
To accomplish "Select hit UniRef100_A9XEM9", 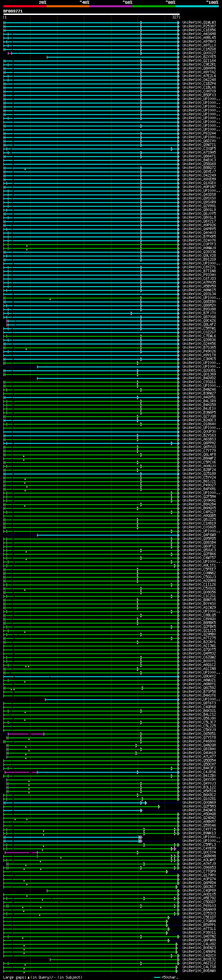I will tap(199, 179).
